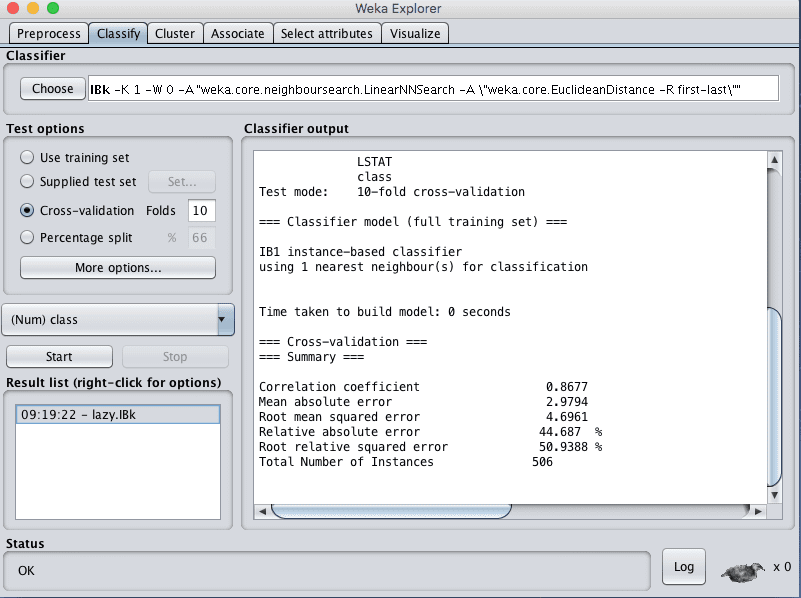Viewport: 801px width, 598px height.
Task: Open the Associate tab
Action: coord(238,34)
